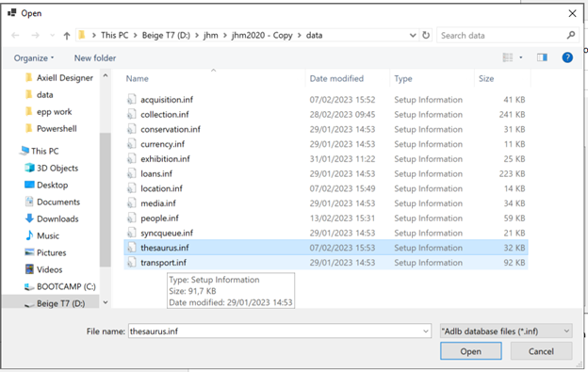Select Videos in navigation pane
588x372 pixels.
point(43,269)
